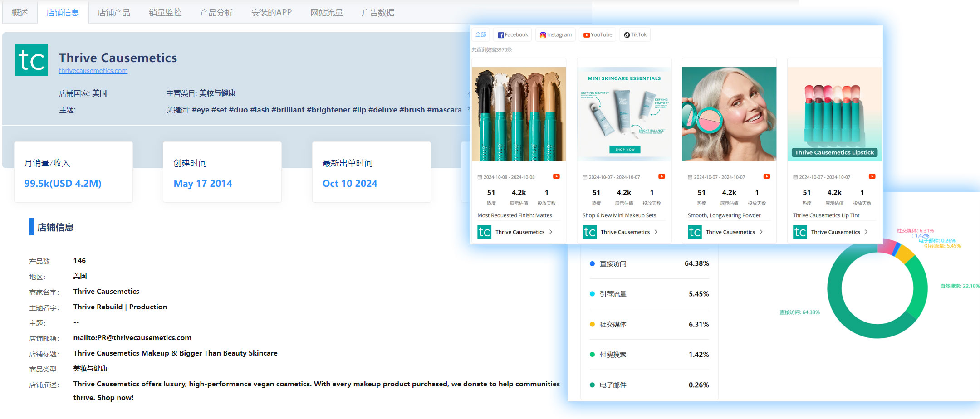Click green dot for 付费搜索 legend
This screenshot has height=419, width=980.
coord(592,355)
